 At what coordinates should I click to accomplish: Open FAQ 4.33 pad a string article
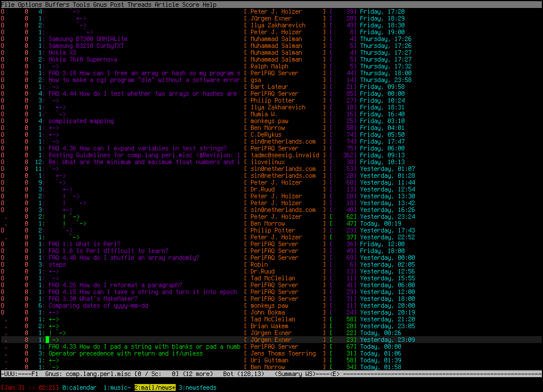144,346
